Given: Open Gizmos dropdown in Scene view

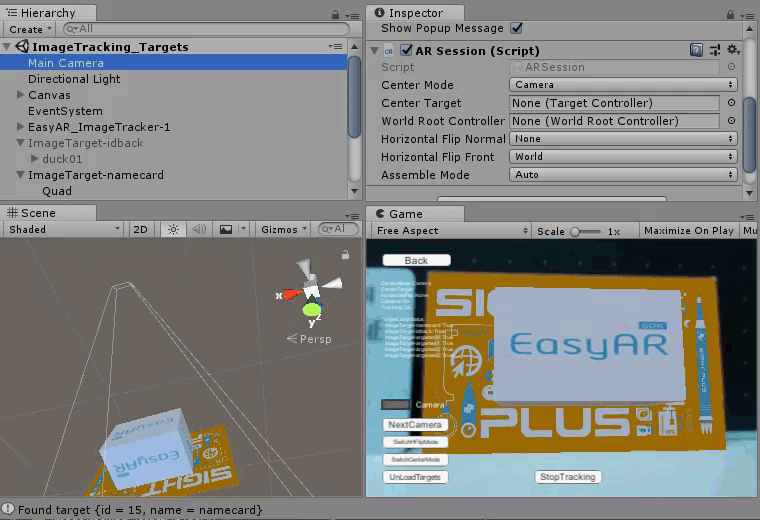Looking at the screenshot, I should click(x=284, y=230).
